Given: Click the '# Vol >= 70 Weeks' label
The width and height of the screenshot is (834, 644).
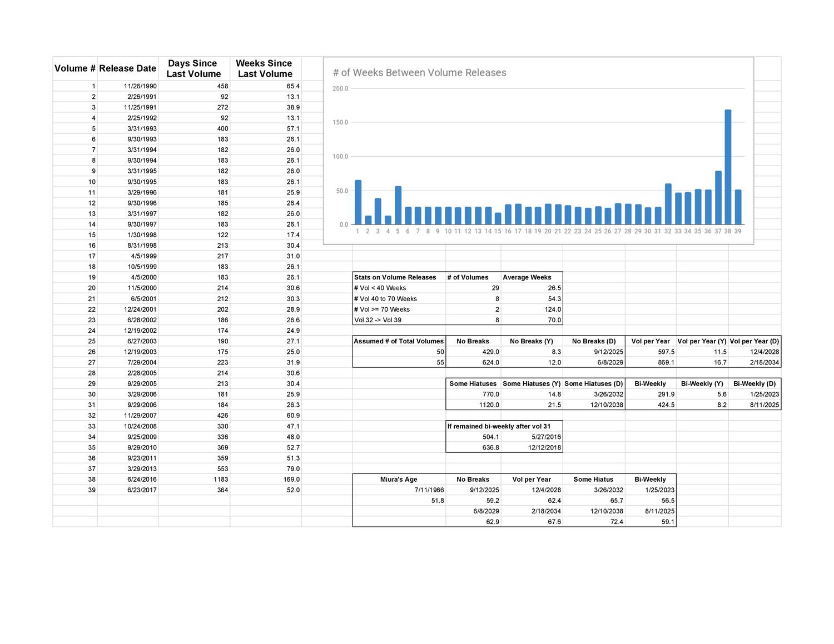Looking at the screenshot, I should click(x=399, y=309).
